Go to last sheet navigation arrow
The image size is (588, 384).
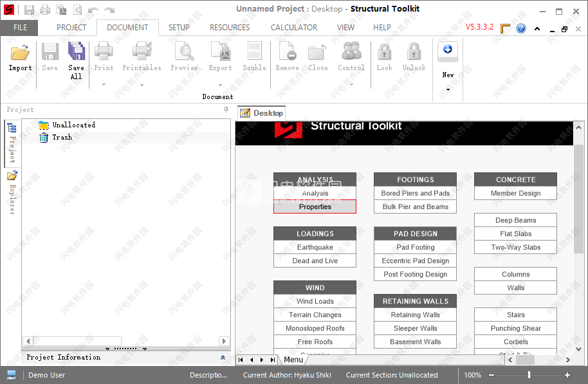coord(272,360)
